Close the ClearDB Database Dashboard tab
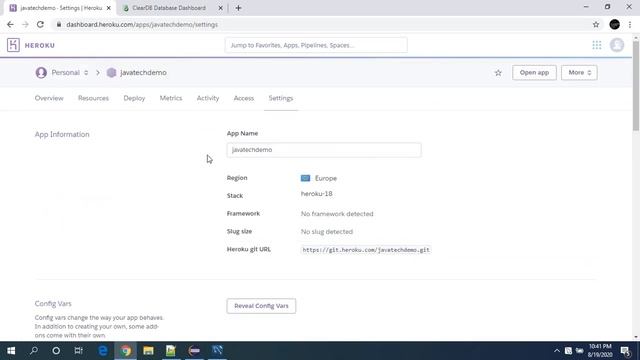This screenshot has width=640, height=360. coord(220,8)
